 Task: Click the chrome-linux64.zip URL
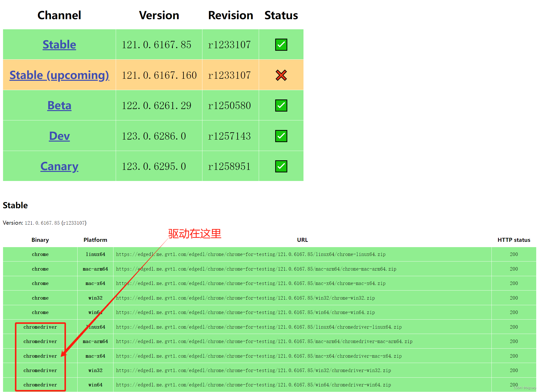tap(251, 254)
